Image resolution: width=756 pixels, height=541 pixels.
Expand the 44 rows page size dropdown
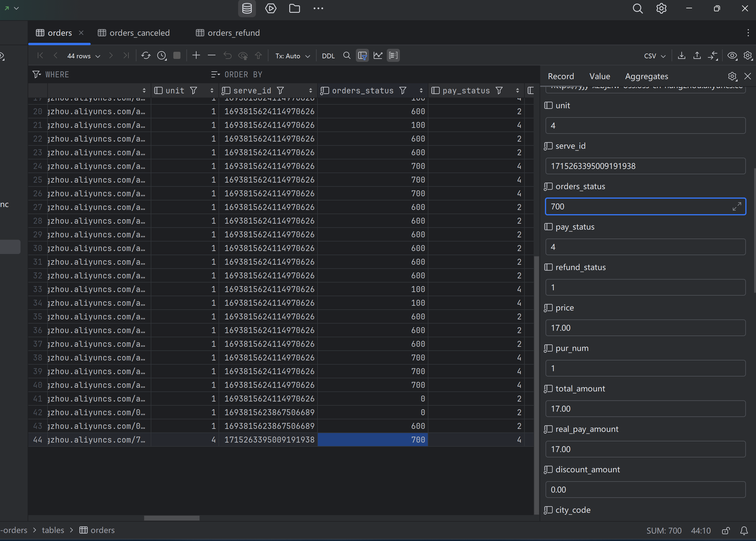pos(84,56)
